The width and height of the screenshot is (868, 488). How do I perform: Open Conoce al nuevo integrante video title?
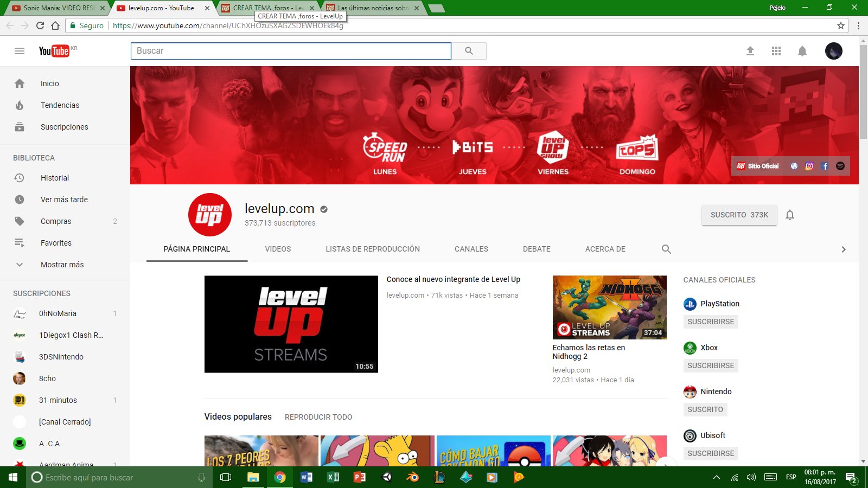tap(454, 279)
